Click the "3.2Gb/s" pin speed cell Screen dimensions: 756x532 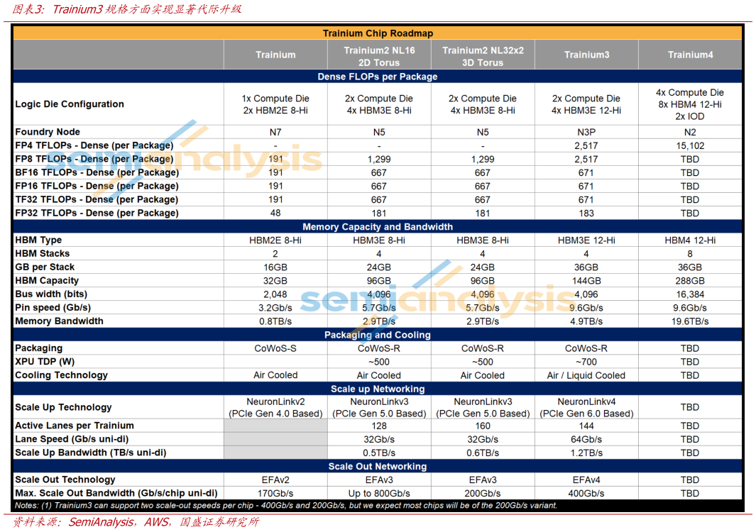(x=275, y=307)
